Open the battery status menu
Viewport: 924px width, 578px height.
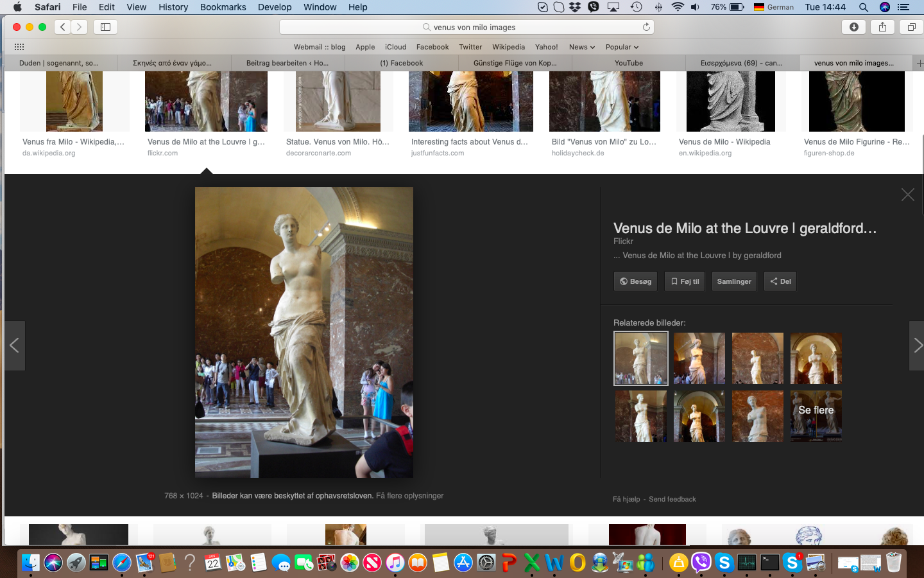pos(728,7)
